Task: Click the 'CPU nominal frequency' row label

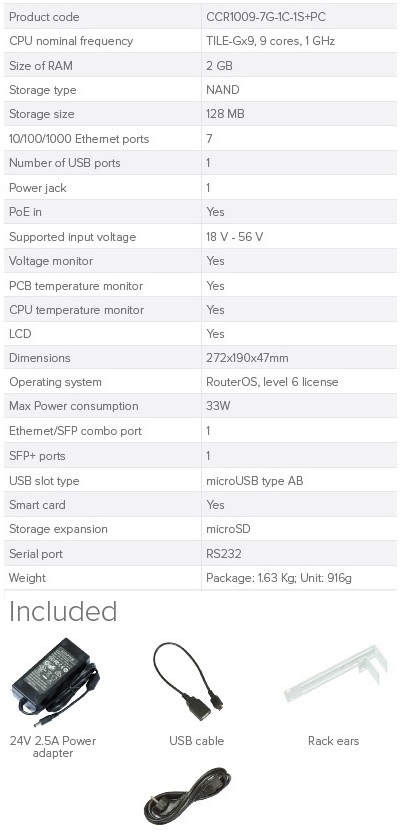Action: [71, 41]
